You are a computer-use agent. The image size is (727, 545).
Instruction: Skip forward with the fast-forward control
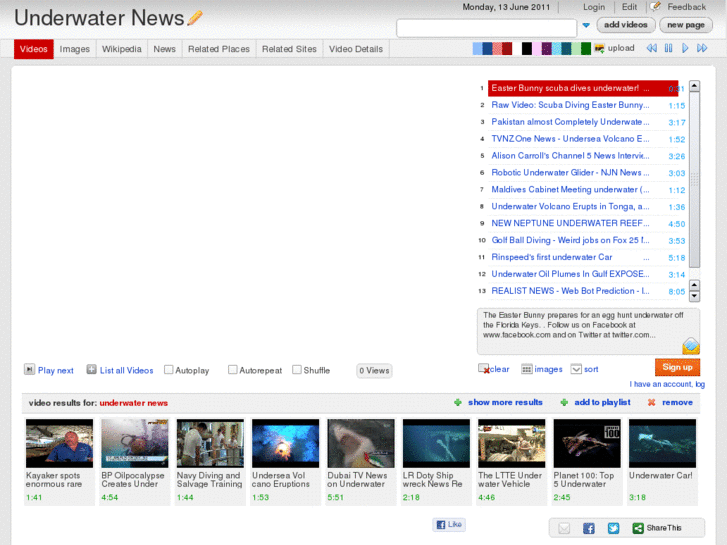pos(702,48)
